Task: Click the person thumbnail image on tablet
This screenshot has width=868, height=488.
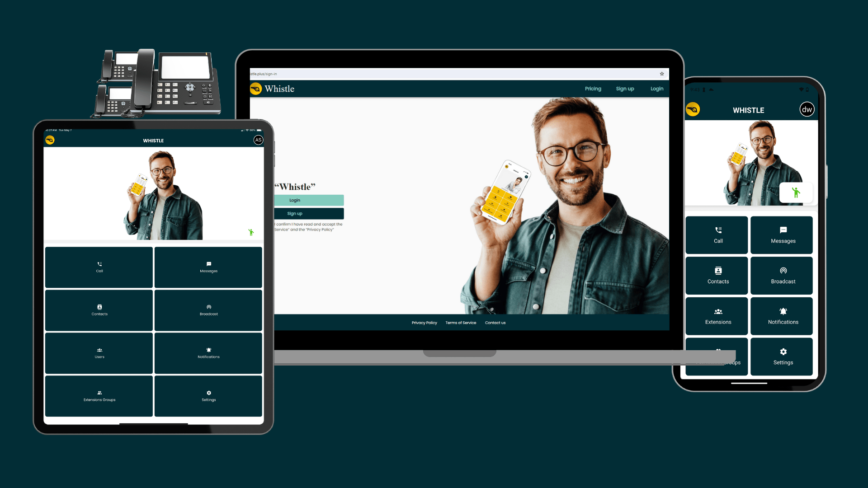Action: [153, 195]
